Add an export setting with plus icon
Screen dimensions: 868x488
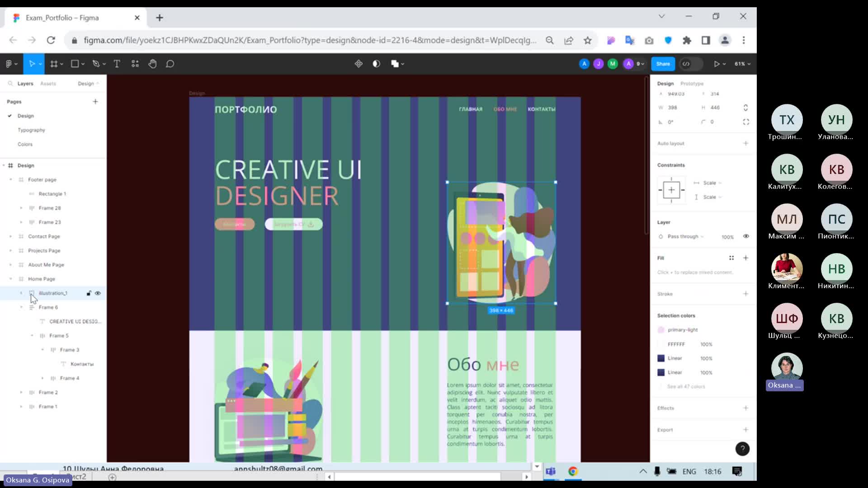(745, 430)
